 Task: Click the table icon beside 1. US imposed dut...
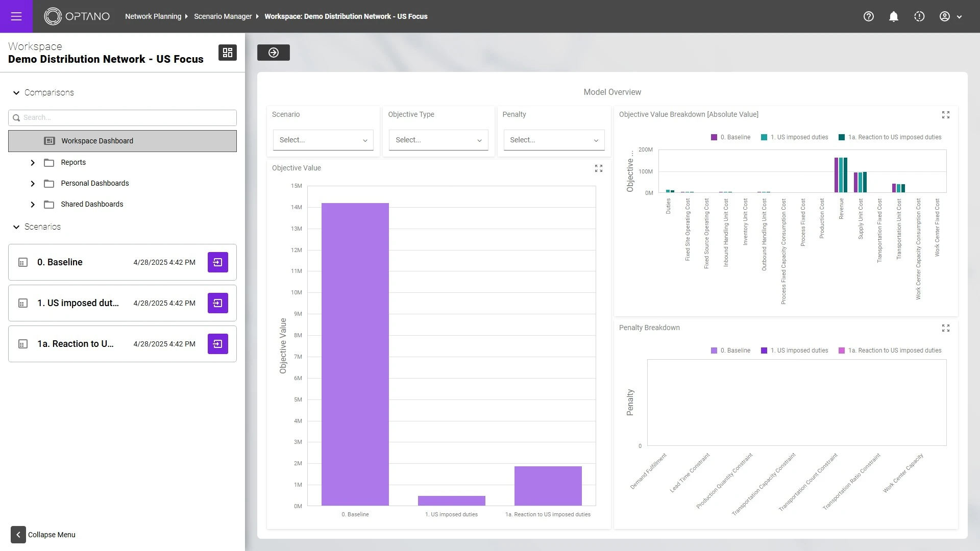[23, 303]
